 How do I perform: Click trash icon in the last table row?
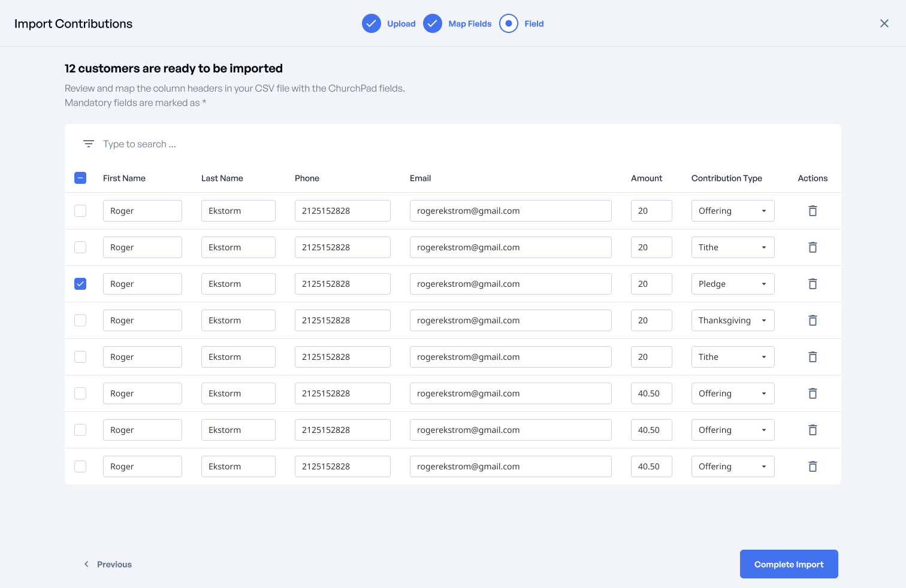[x=813, y=466]
